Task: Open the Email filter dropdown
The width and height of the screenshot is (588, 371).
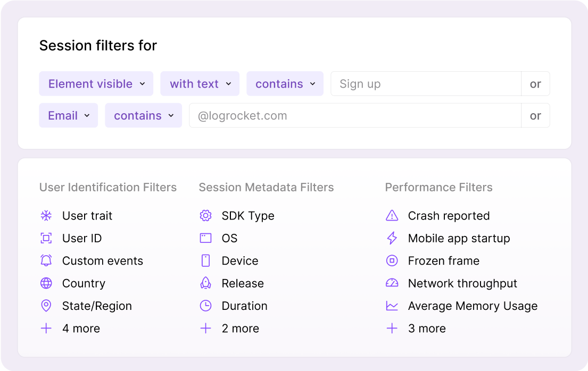Action: [x=69, y=116]
